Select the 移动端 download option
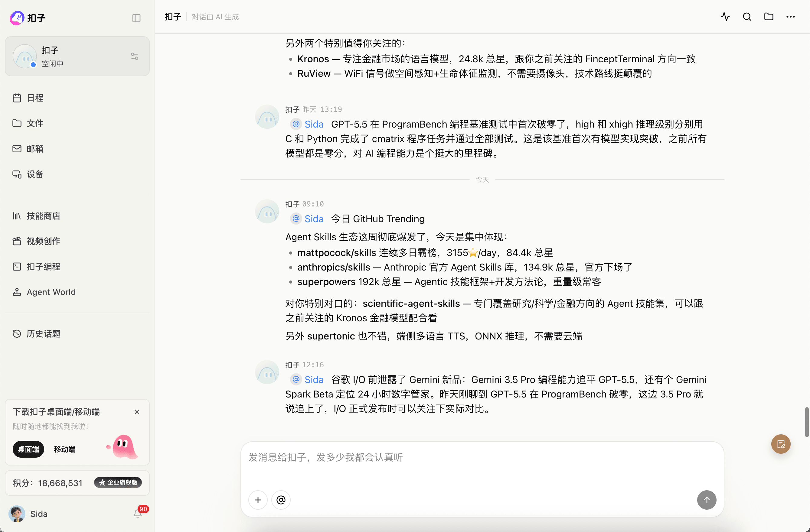810x532 pixels. [x=65, y=449]
